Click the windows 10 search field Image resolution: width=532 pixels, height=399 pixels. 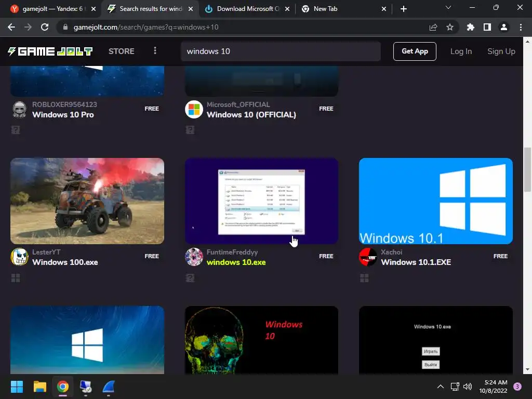point(281,51)
